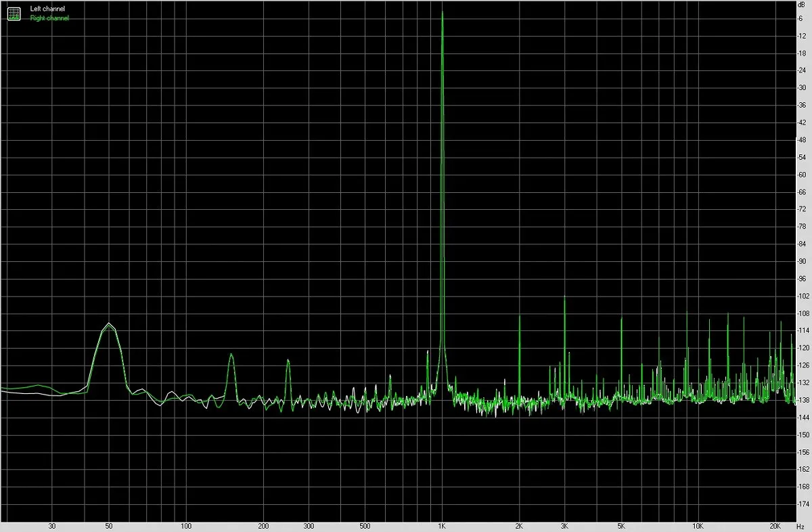Image resolution: width=812 pixels, height=532 pixels.
Task: Click the 5K frequency axis label
Action: [621, 526]
